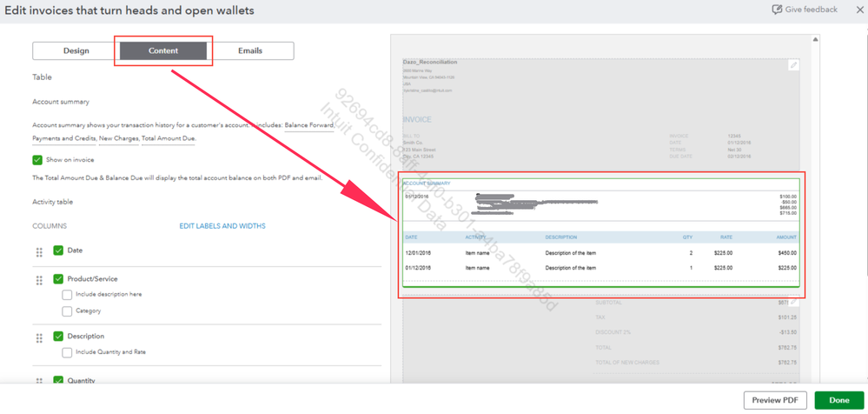868x414 pixels.
Task: Open the Emails tab
Action: coord(250,50)
